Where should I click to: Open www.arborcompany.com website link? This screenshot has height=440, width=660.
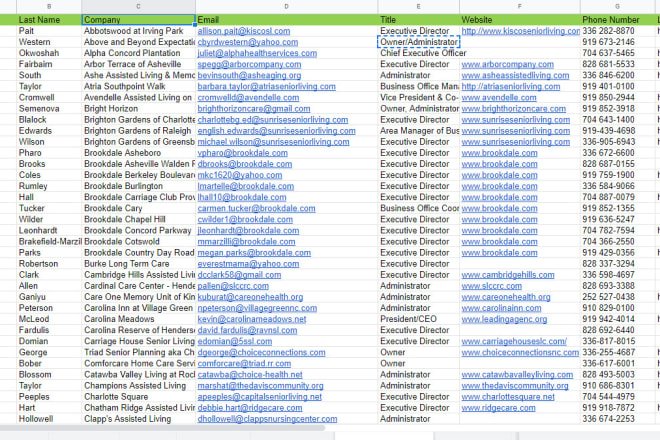point(508,64)
